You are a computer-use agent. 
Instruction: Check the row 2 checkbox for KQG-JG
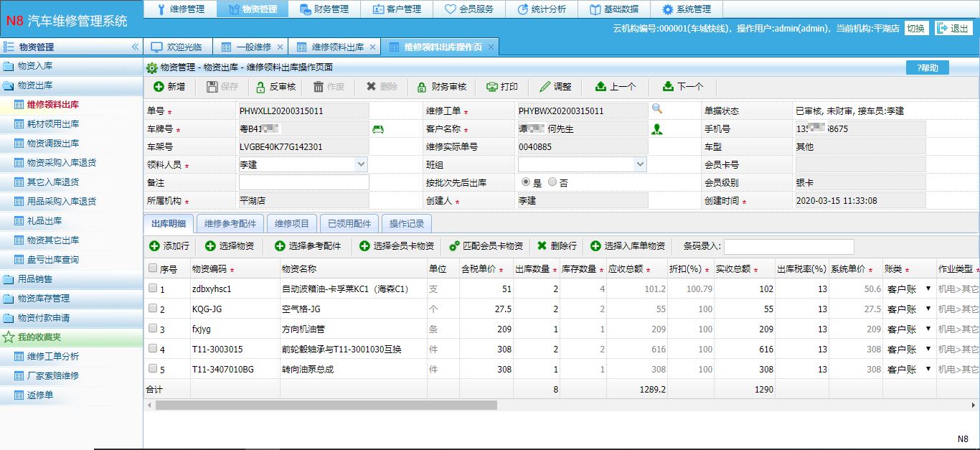(x=153, y=309)
